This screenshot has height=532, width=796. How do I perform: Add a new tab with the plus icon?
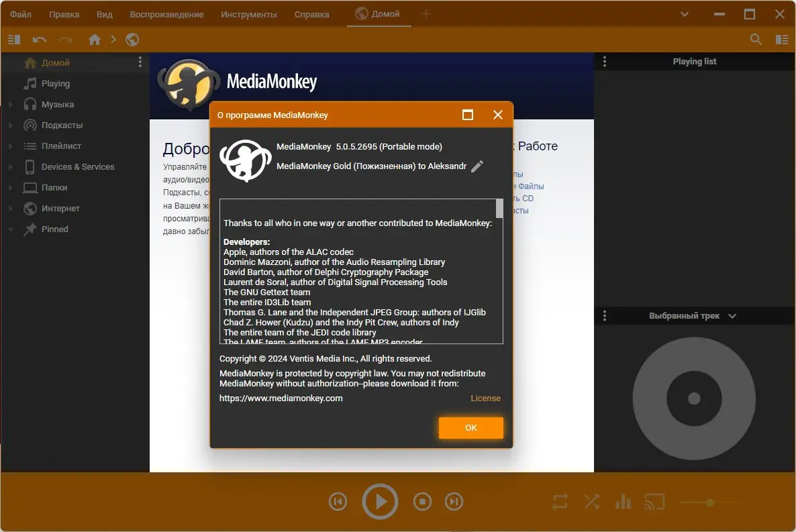(426, 14)
